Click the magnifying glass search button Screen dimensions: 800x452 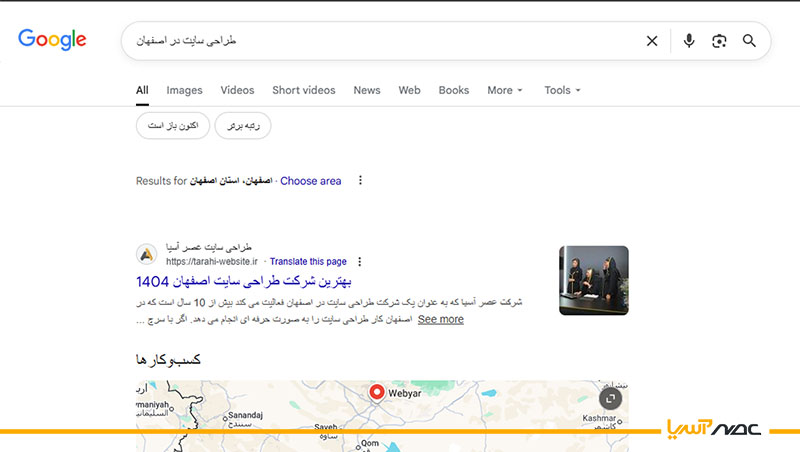click(749, 41)
